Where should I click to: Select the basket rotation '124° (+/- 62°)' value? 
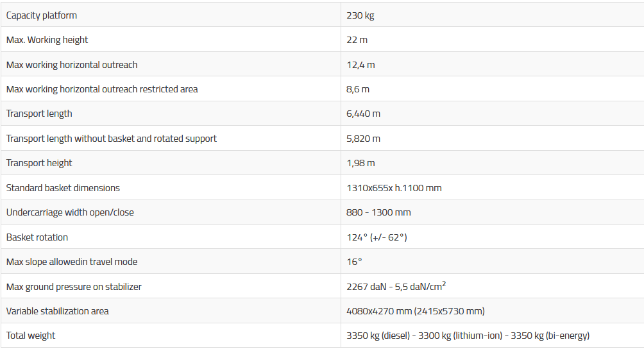point(377,237)
